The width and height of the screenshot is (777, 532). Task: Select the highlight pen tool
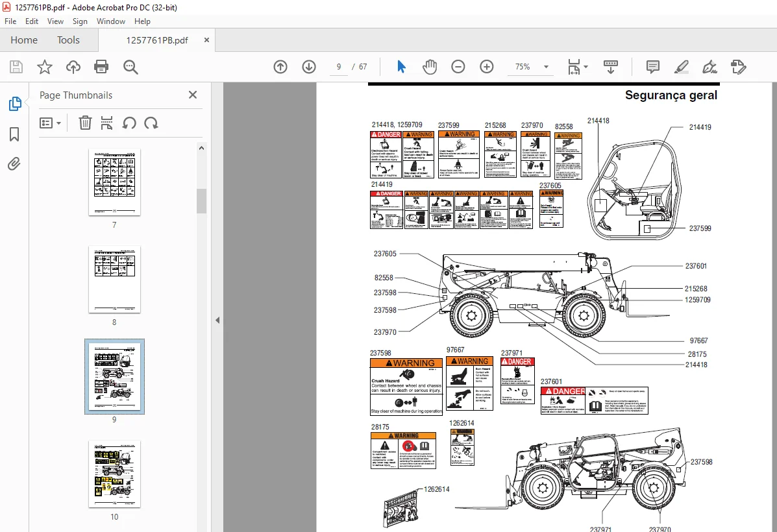(682, 67)
